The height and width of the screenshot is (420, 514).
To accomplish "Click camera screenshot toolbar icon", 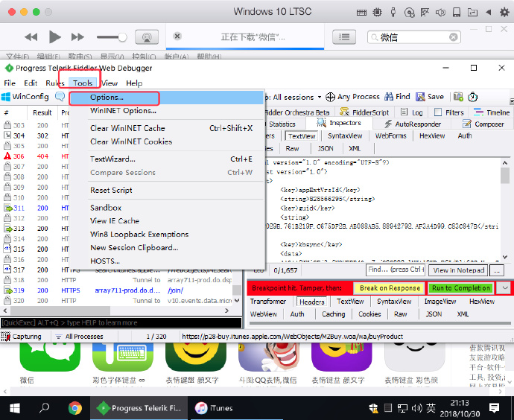I will (x=458, y=97).
